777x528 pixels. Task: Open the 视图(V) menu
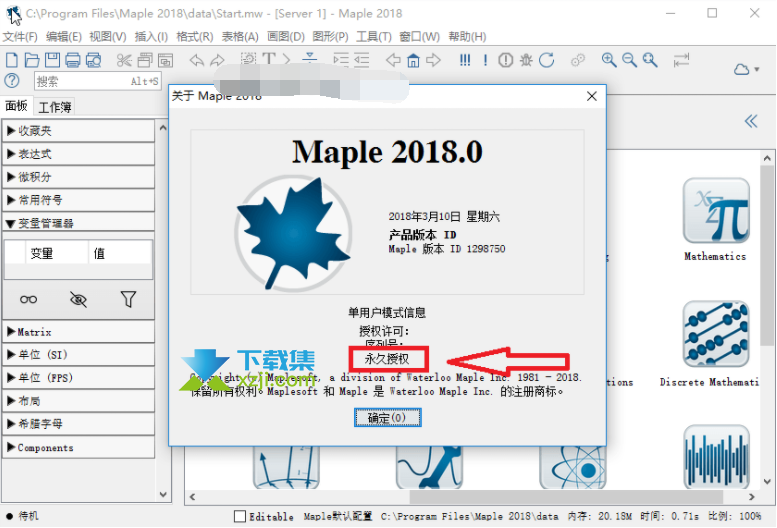coord(108,37)
